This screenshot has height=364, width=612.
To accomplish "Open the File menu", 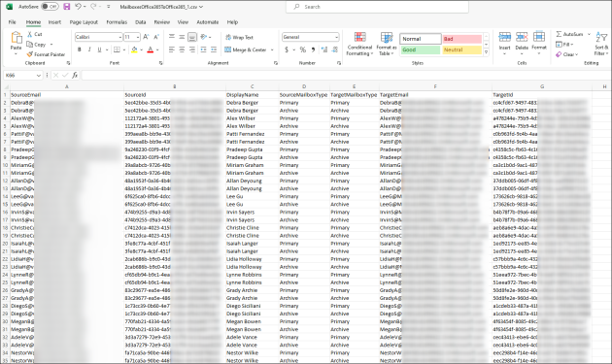I will [x=13, y=22].
